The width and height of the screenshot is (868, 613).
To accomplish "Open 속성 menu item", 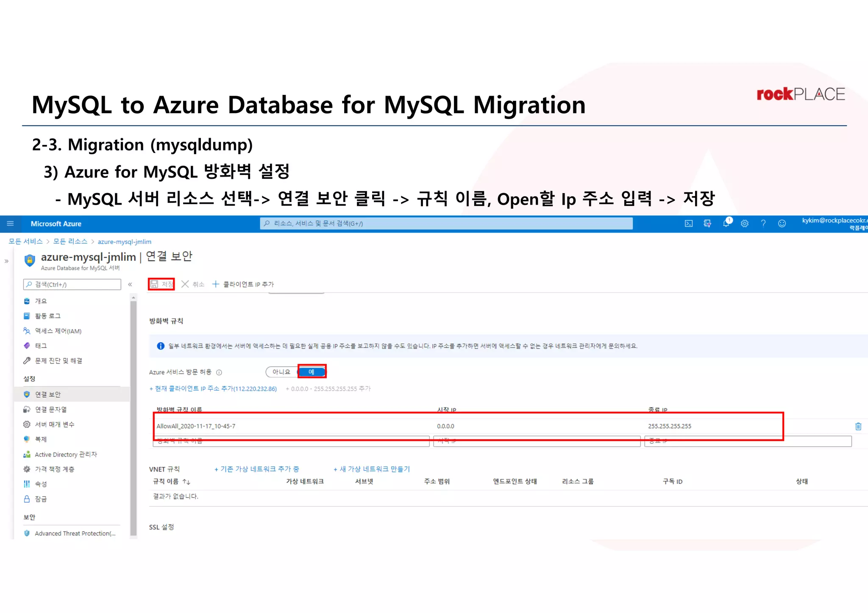I will (x=41, y=484).
